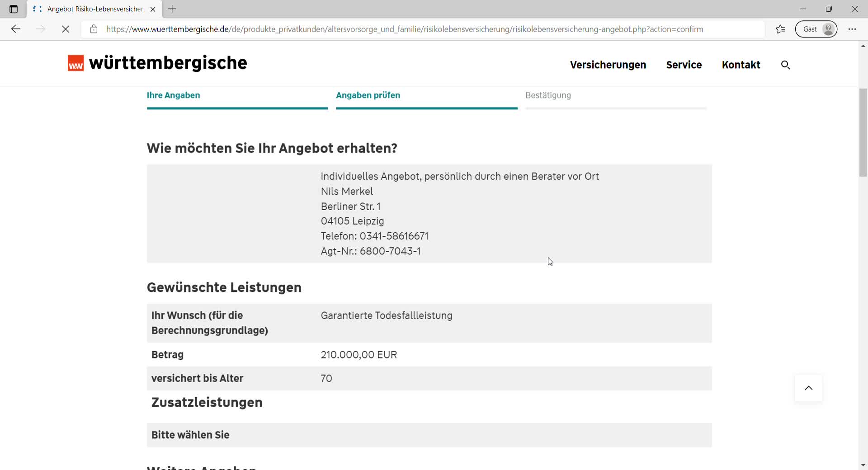The height and width of the screenshot is (470, 868).
Task: Click the Württembergische logo
Action: [157, 63]
